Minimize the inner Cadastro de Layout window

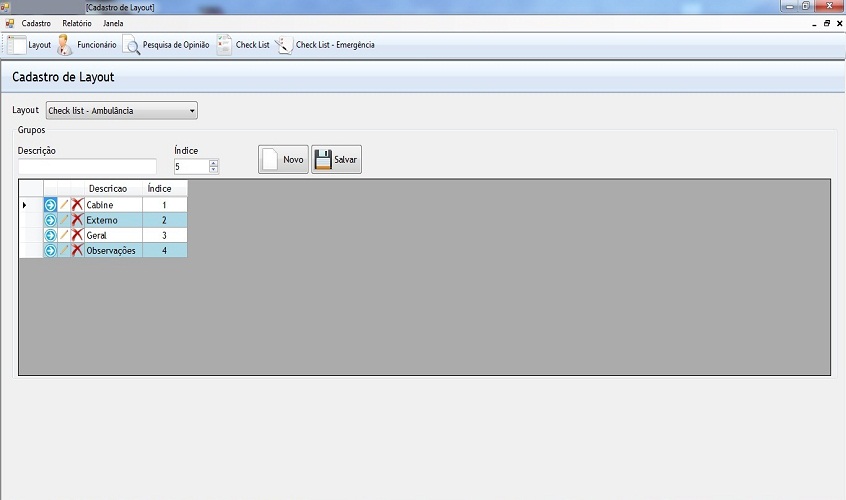[814, 24]
